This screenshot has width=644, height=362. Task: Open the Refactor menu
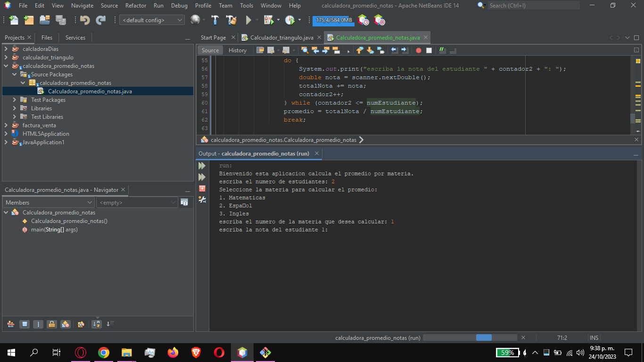click(x=135, y=6)
